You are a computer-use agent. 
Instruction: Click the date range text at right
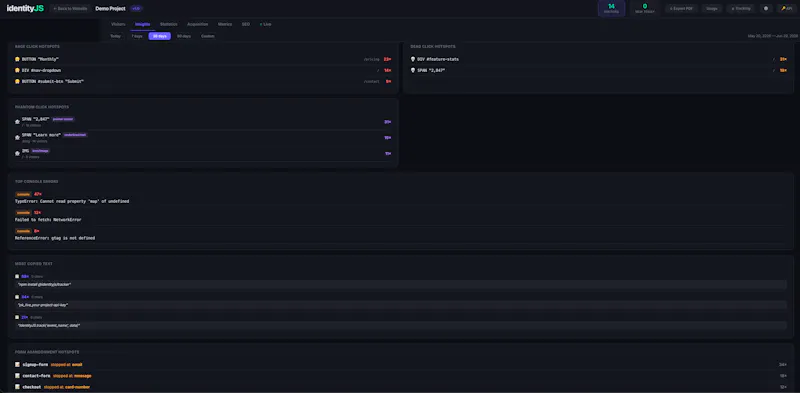click(x=772, y=36)
